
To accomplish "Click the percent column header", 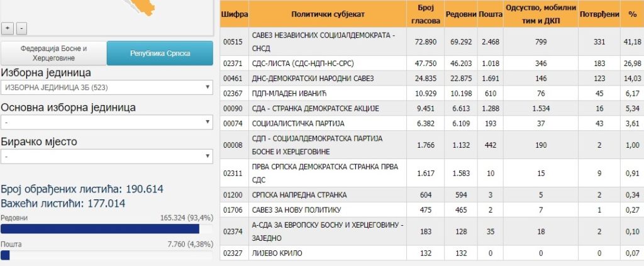I will (632, 14).
